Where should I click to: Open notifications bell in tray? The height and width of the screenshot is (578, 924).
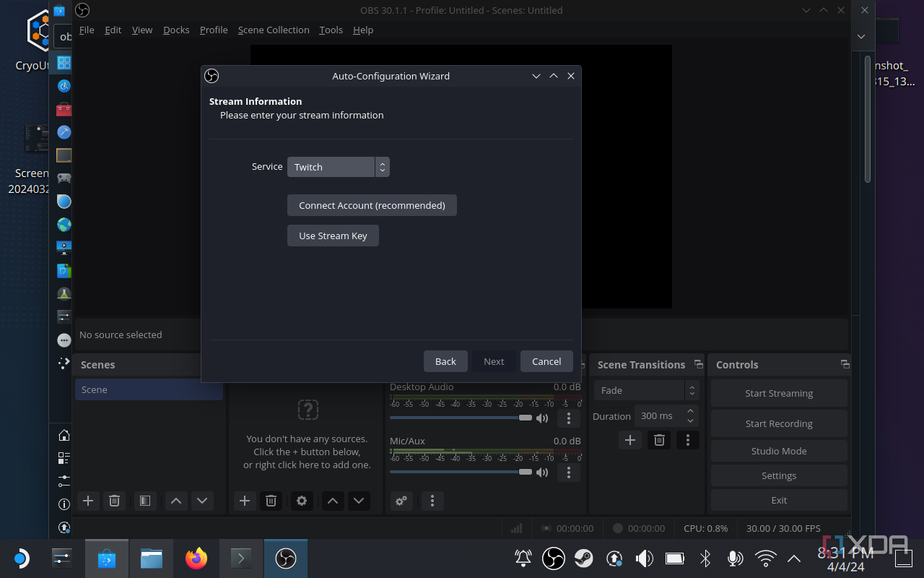[523, 558]
